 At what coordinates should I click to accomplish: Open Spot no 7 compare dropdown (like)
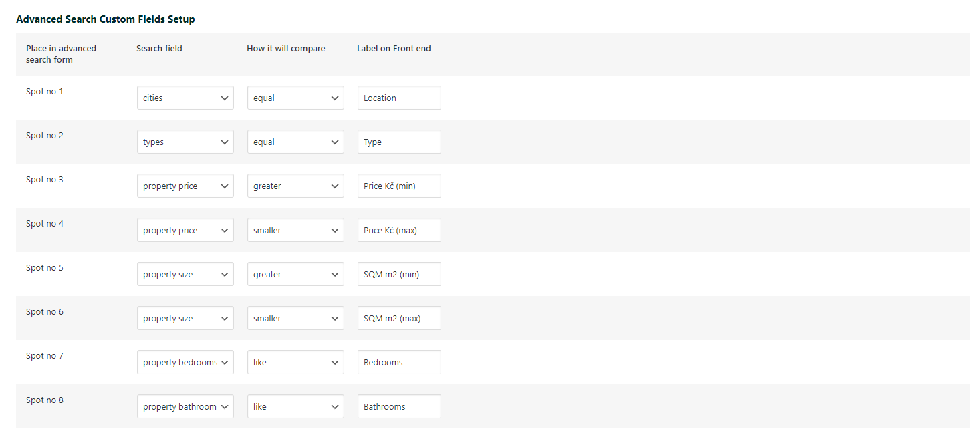pos(295,362)
